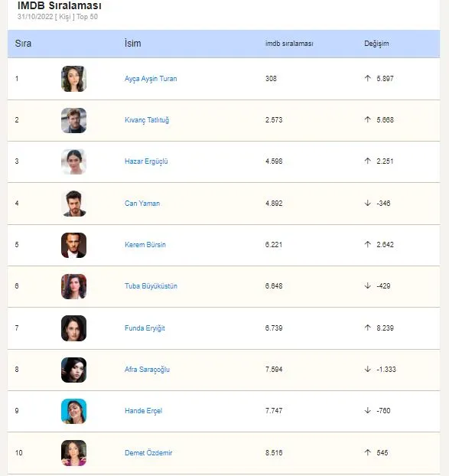Open the Ayça Ayşin Turan name link
The height and width of the screenshot is (476, 449).
151,79
